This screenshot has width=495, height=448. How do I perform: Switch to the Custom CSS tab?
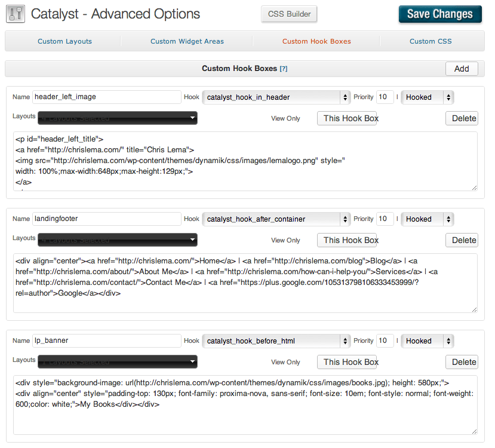point(431,42)
